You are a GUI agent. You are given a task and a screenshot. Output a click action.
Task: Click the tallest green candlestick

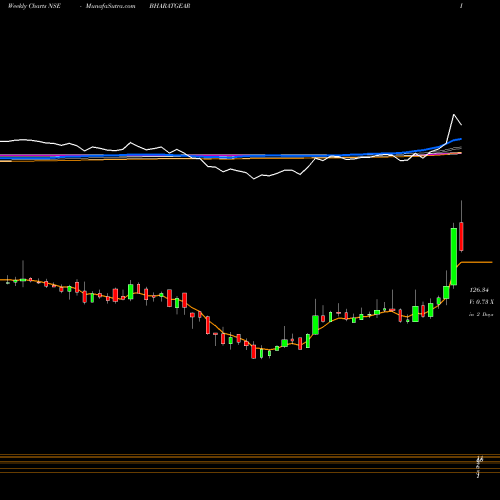[454, 256]
